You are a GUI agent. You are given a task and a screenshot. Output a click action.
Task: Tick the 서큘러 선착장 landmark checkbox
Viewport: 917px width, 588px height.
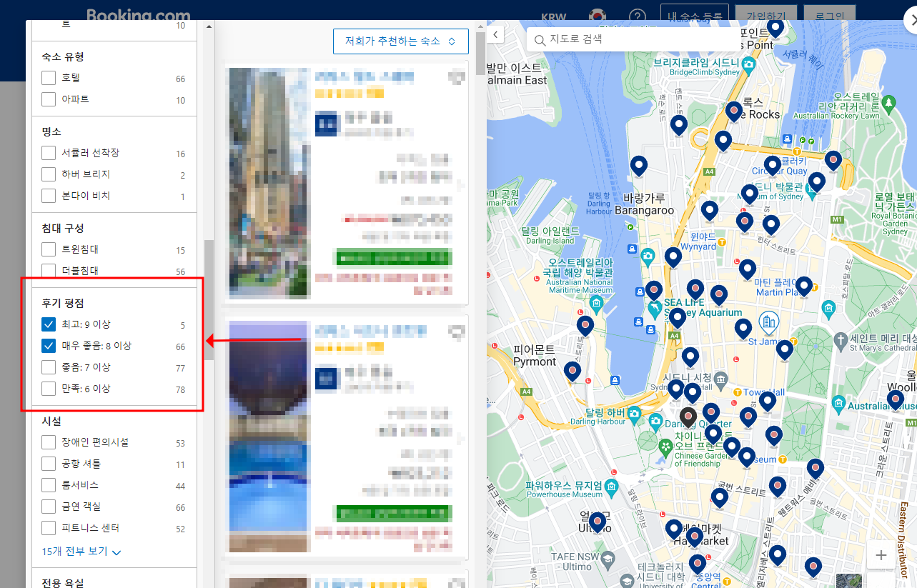point(49,153)
